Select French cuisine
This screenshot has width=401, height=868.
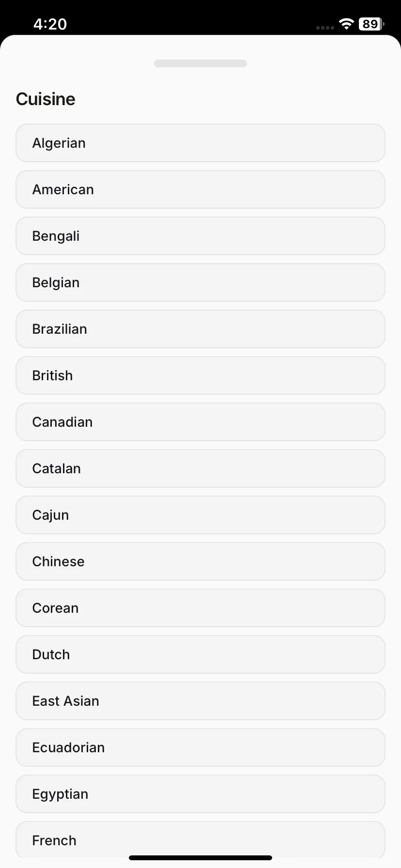tap(200, 840)
